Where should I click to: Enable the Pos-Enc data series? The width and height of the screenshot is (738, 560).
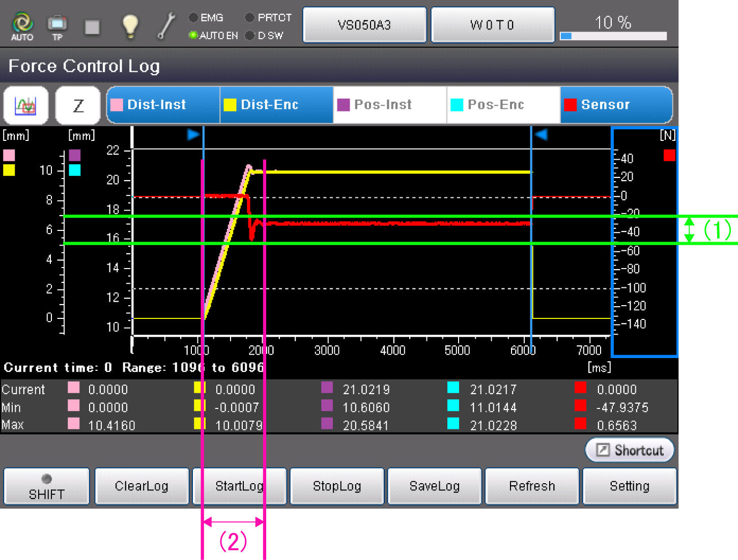click(x=503, y=105)
